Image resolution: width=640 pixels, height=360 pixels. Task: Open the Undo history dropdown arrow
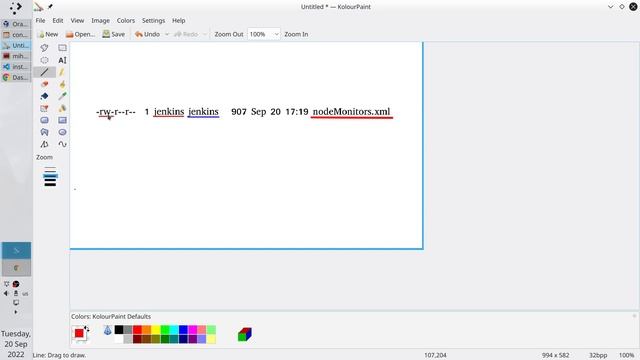coord(167,34)
